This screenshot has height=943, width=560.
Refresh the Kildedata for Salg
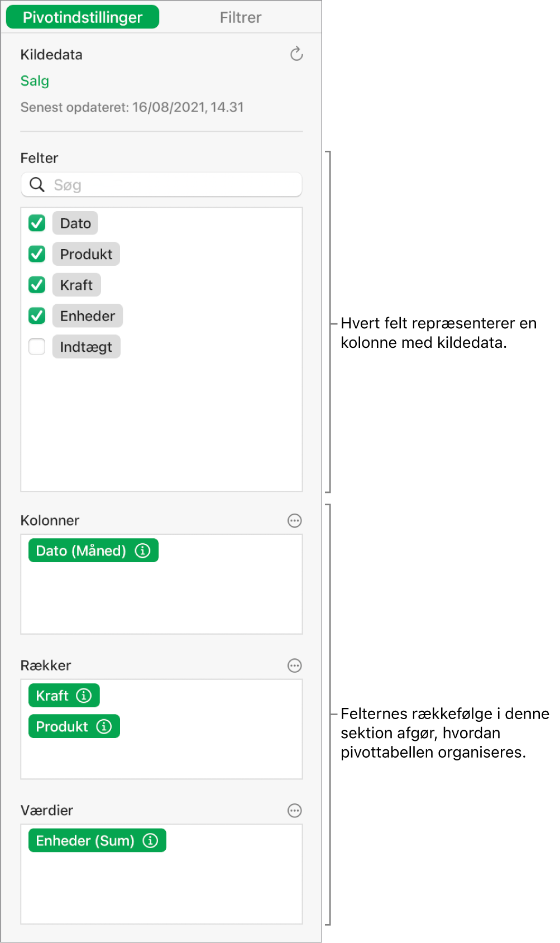(296, 54)
